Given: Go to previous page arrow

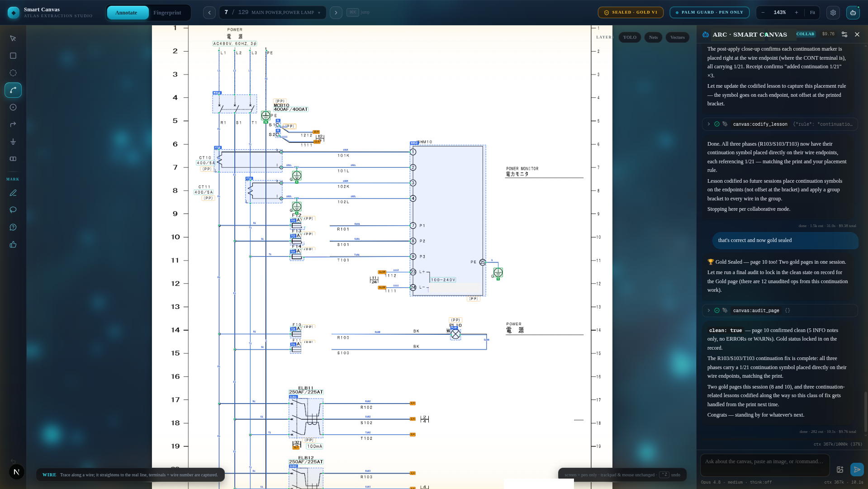Looking at the screenshot, I should click(x=209, y=13).
